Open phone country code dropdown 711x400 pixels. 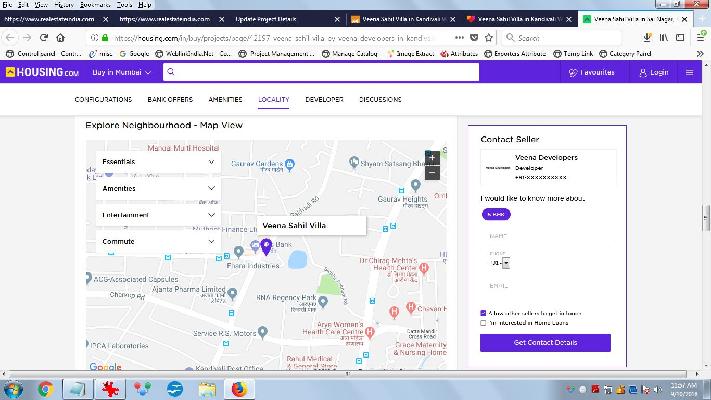click(x=506, y=263)
